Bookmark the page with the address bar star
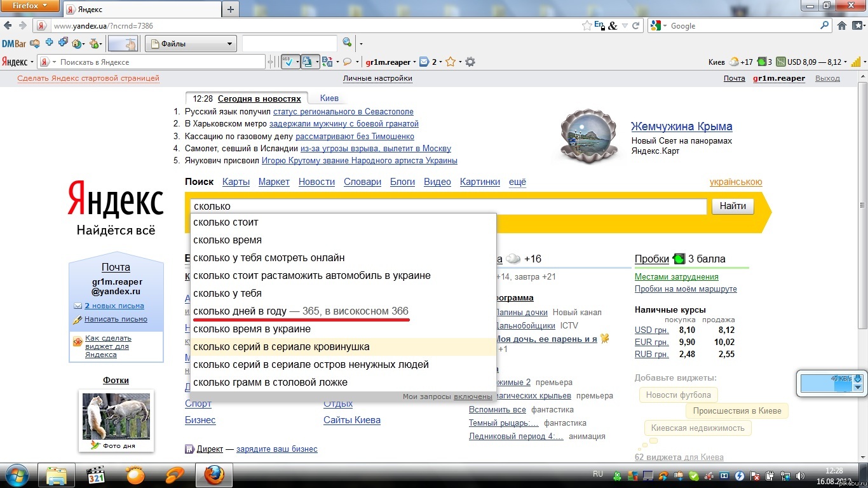The image size is (868, 488). (x=587, y=26)
